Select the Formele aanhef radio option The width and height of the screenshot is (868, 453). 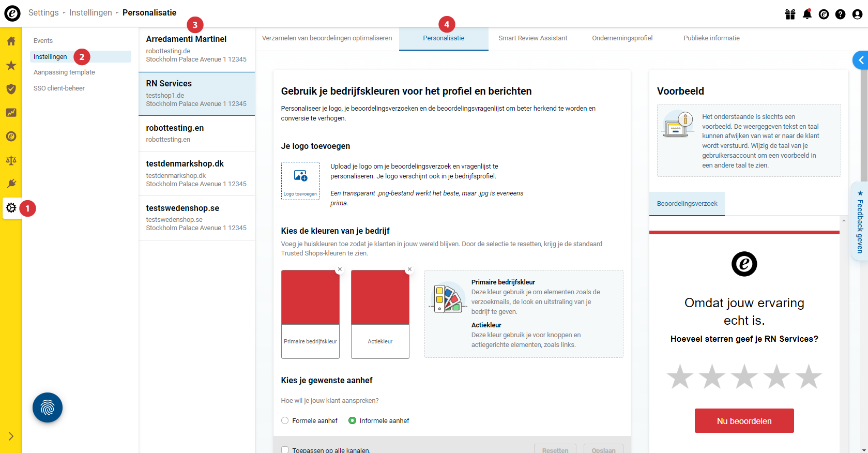click(285, 420)
